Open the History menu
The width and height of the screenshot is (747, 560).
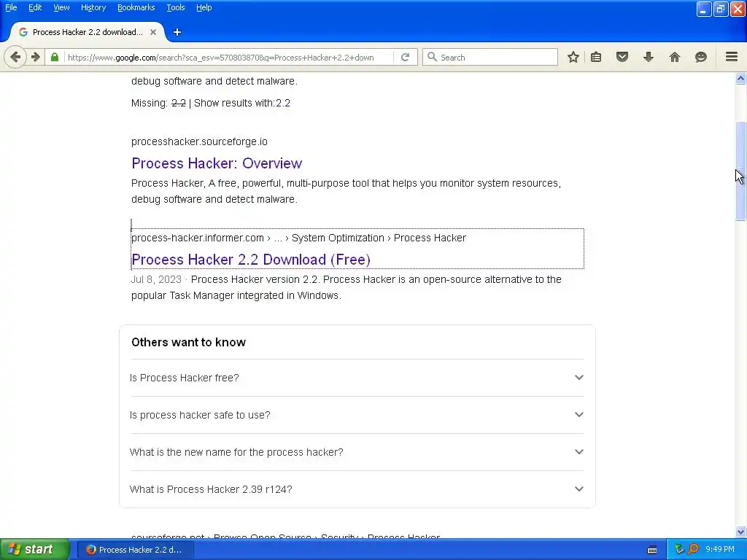coord(93,7)
